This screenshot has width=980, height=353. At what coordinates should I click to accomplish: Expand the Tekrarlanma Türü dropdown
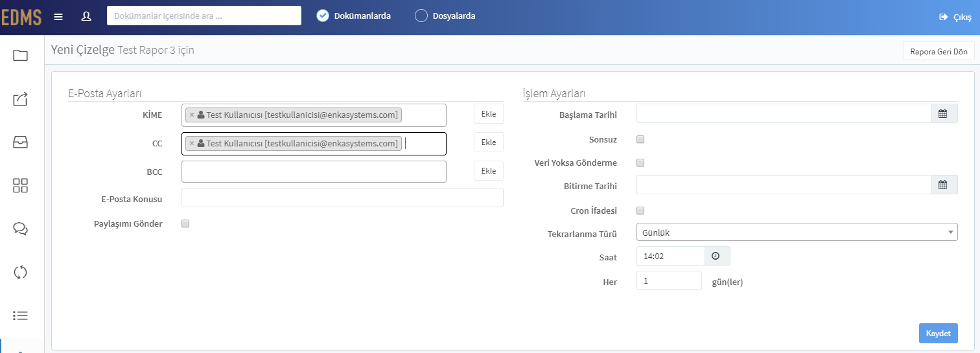click(797, 232)
